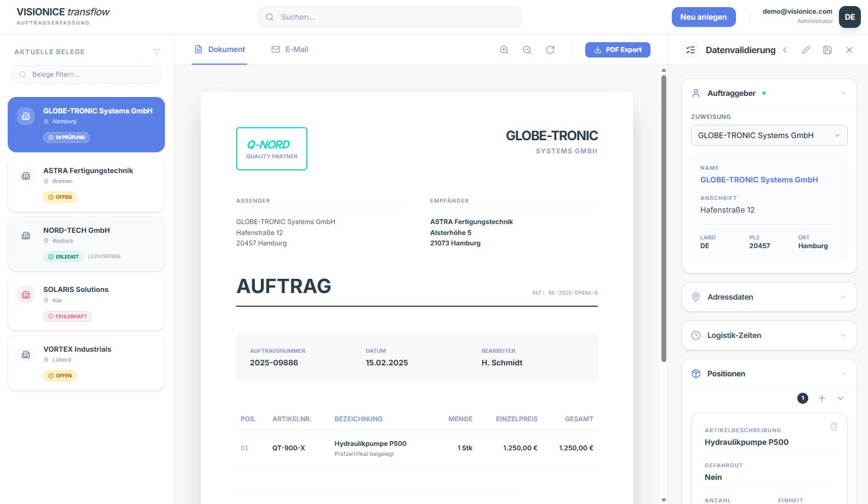The width and height of the screenshot is (868, 504).
Task: Delete the Hydraulikpumpe P500 position via trash icon
Action: [x=834, y=426]
